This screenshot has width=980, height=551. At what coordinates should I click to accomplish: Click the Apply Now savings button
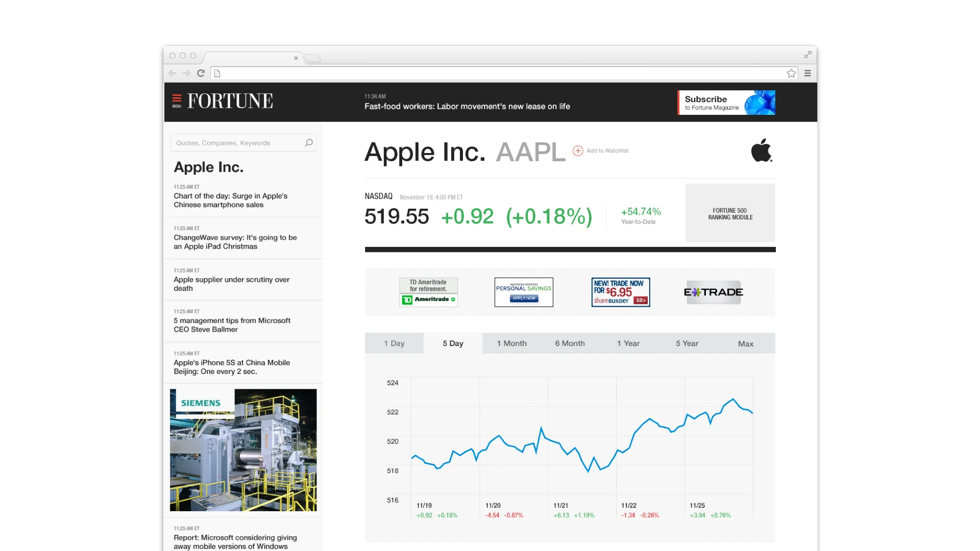(524, 299)
